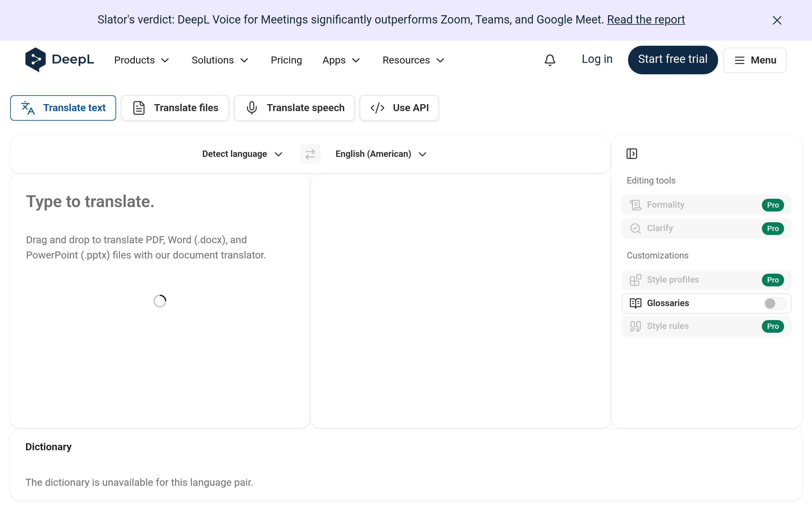
Task: Expand the Resources dropdown menu
Action: (x=413, y=60)
